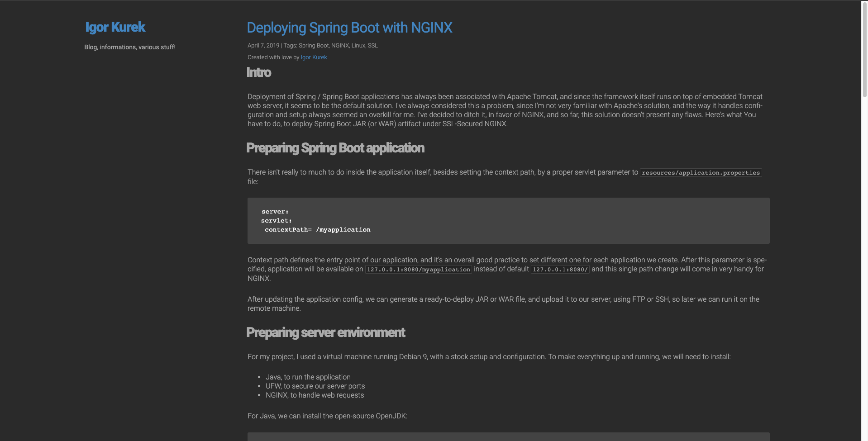This screenshot has height=441, width=868.
Task: Click the Preparing server environment heading
Action: coord(325,332)
